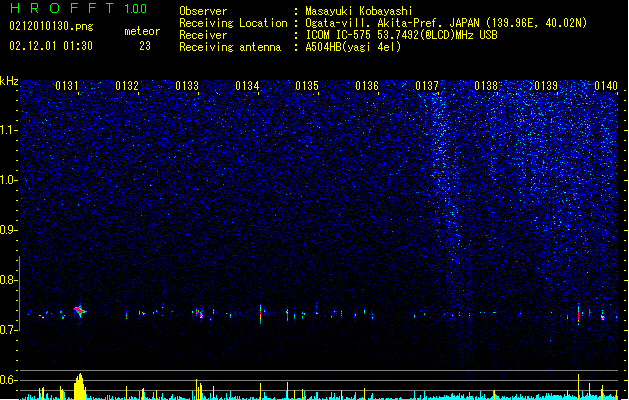This screenshot has height=400, width=629.
Task: Click the 0.9 kHz axis label
Action: tap(8, 230)
